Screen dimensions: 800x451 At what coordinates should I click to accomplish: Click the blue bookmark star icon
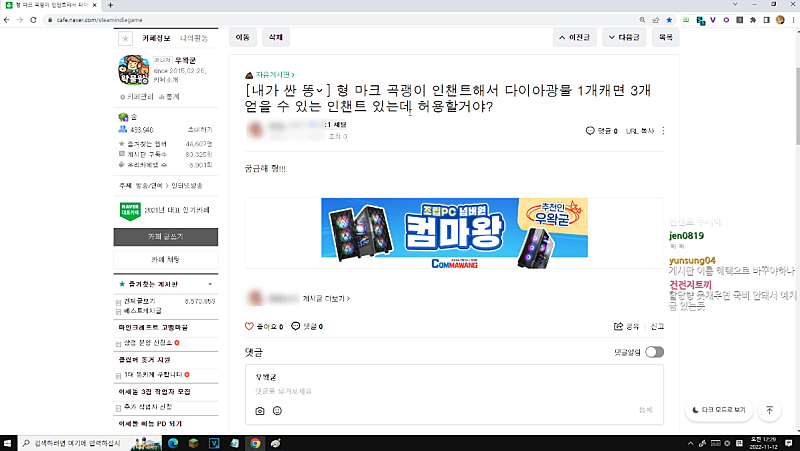669,20
